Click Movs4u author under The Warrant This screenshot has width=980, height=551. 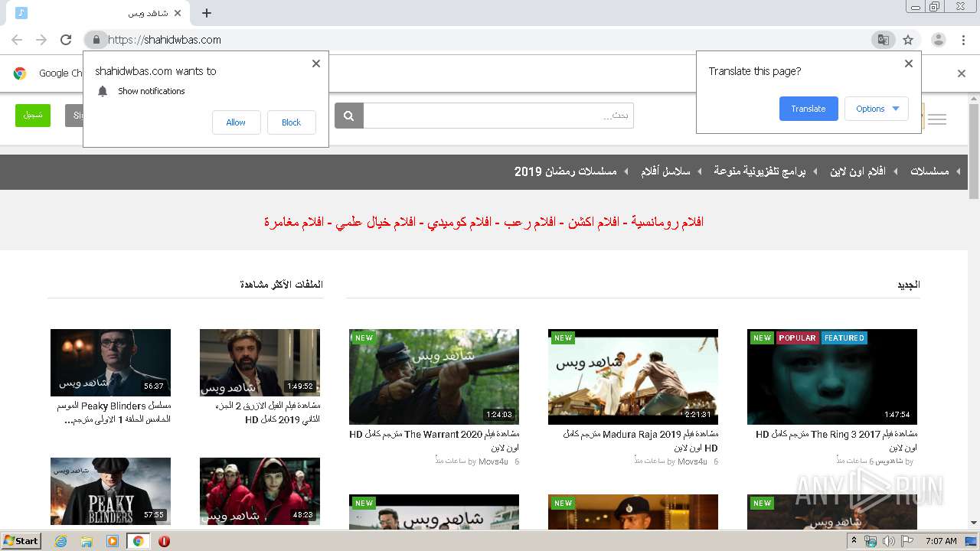pos(493,461)
